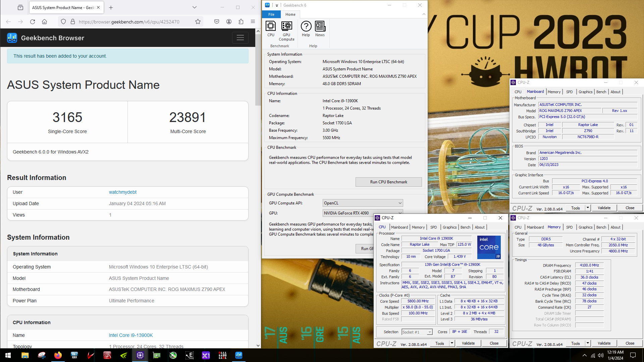Open the File tab in Geekbench 6
This screenshot has width=644, height=362.
pyautogui.click(x=271, y=14)
